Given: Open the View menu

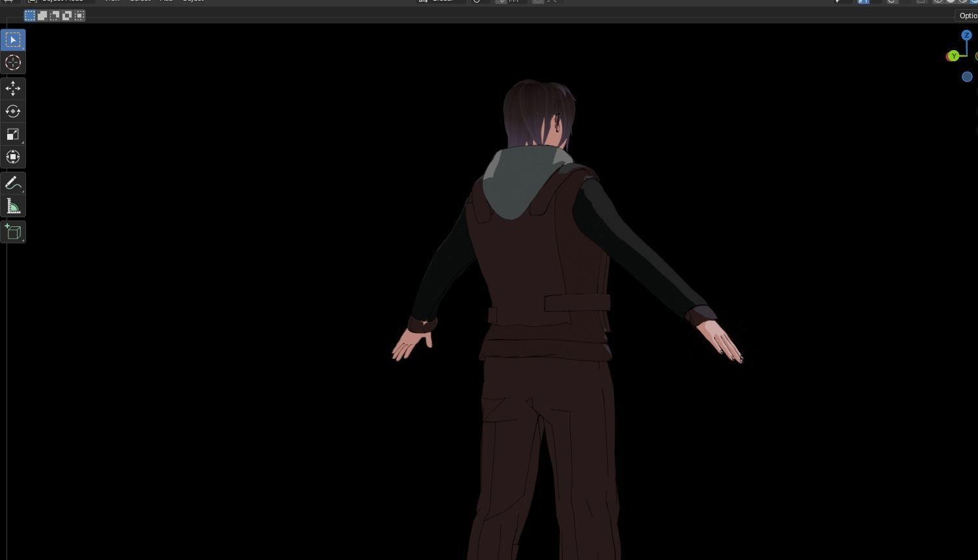Looking at the screenshot, I should [x=112, y=1].
